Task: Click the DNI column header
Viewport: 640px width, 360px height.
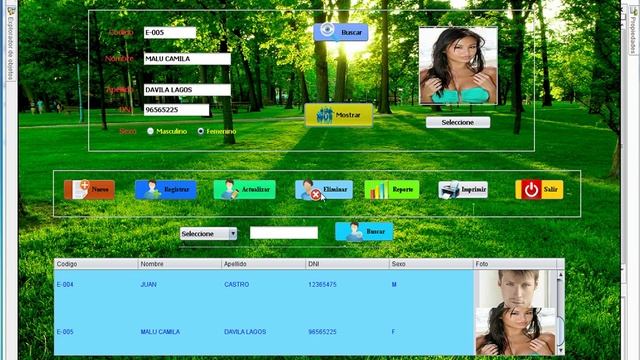Action: pyautogui.click(x=348, y=264)
